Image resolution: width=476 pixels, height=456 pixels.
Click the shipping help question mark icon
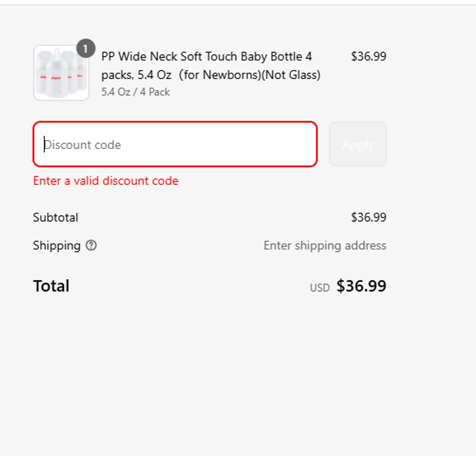(91, 245)
